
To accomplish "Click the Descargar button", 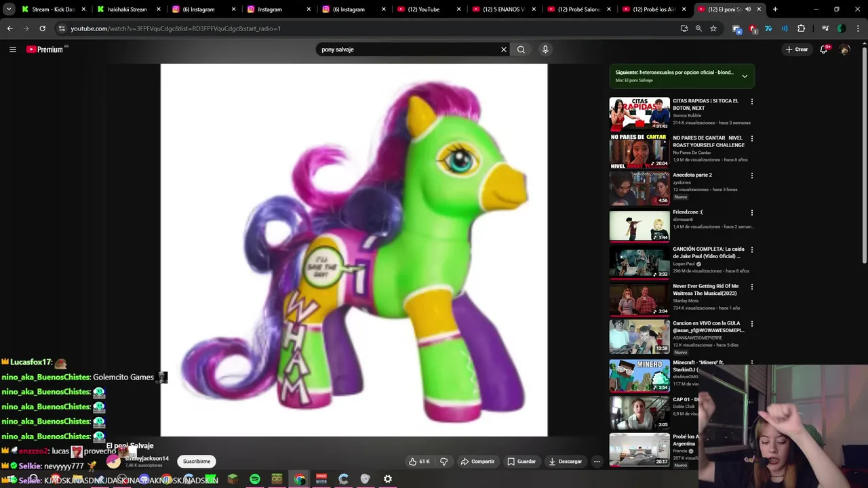I will (x=566, y=462).
